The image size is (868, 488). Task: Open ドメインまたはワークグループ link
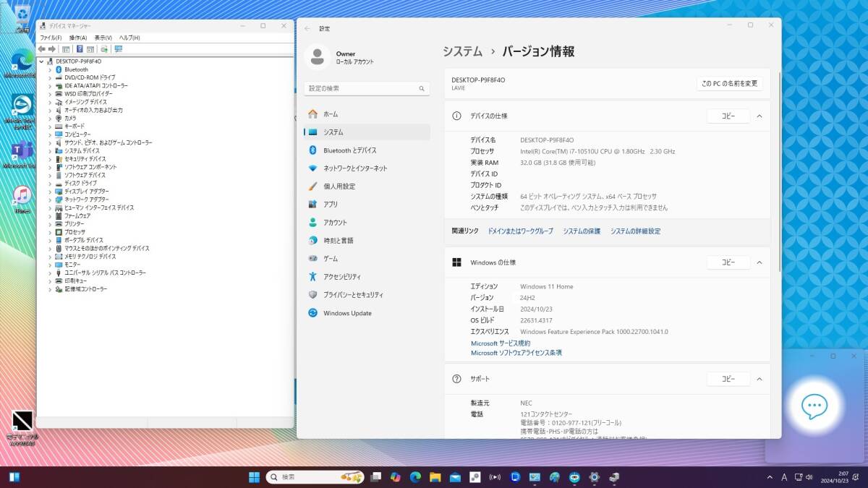[520, 231]
